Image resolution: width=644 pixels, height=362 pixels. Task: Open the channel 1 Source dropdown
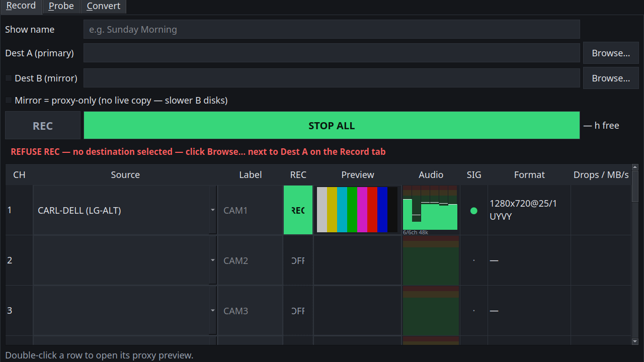[125, 210]
